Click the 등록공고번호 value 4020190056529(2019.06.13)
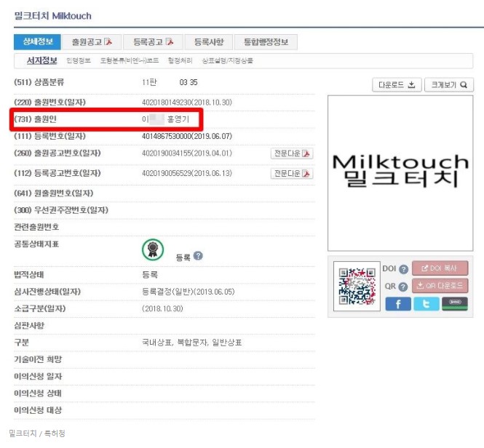Screen dimensions: 484x448 coord(187,173)
